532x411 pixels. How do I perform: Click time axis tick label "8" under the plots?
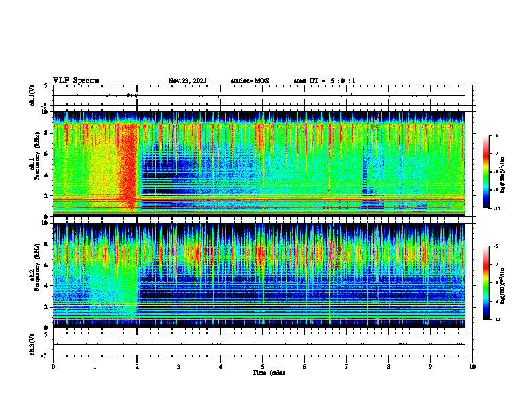point(388,367)
